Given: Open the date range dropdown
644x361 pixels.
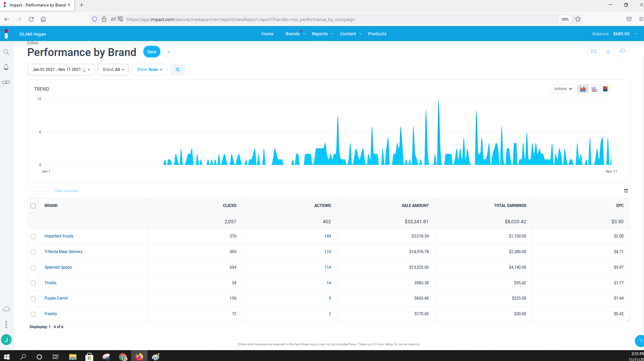Looking at the screenshot, I should pos(61,70).
